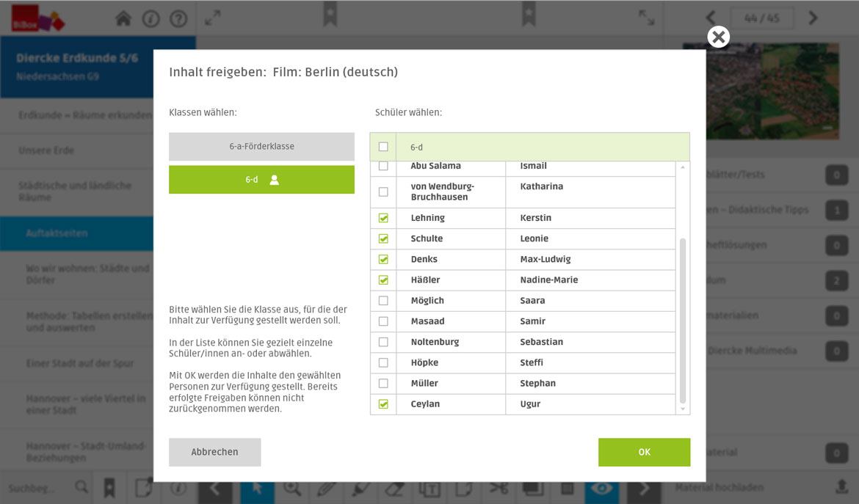Click the search magnifier icon
859x504 pixels.
(x=81, y=487)
